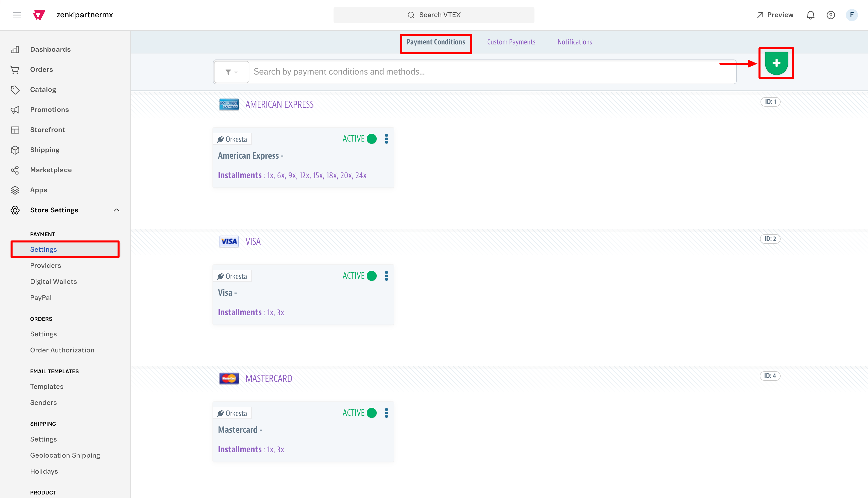The width and height of the screenshot is (868, 498).
Task: Click the Orkesta tag on Visa card
Action: [x=232, y=276]
